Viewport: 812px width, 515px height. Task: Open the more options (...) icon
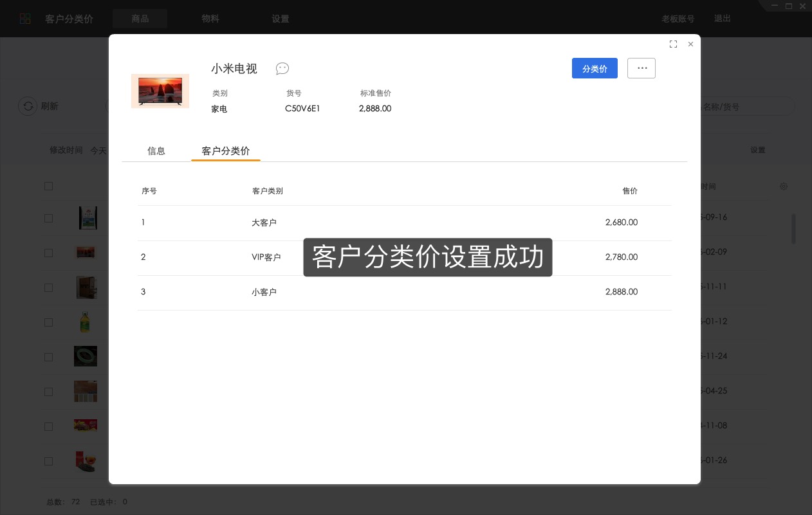[641, 68]
